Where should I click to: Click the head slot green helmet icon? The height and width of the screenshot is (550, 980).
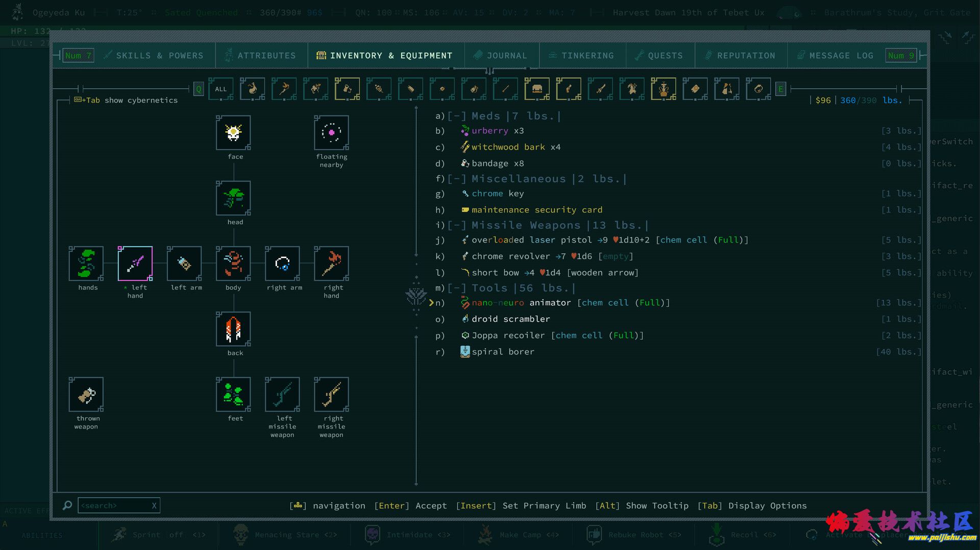[233, 198]
